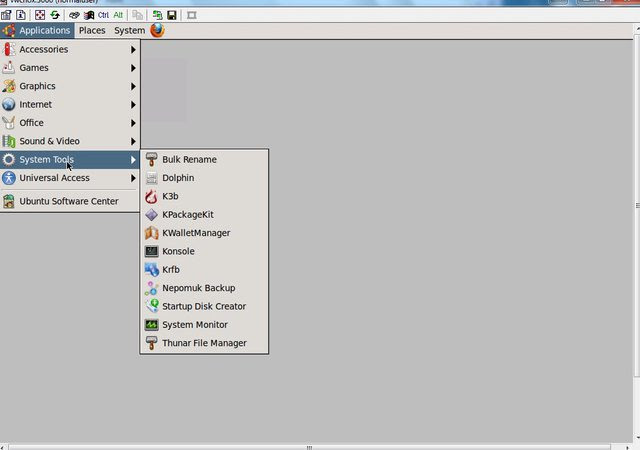This screenshot has width=640, height=450.
Task: Click the horizontal scrollbar at the bottom
Action: coord(309,447)
